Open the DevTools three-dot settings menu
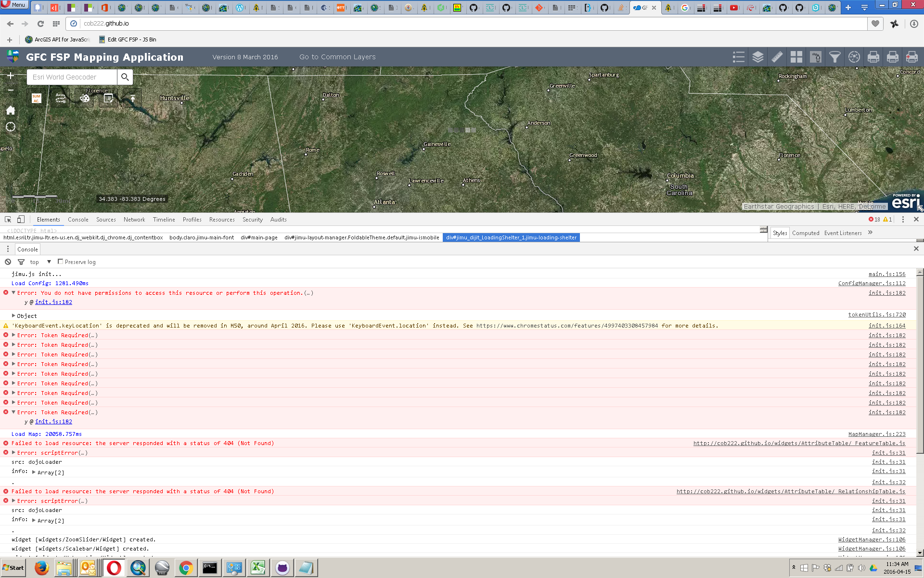The image size is (924, 578). [903, 219]
